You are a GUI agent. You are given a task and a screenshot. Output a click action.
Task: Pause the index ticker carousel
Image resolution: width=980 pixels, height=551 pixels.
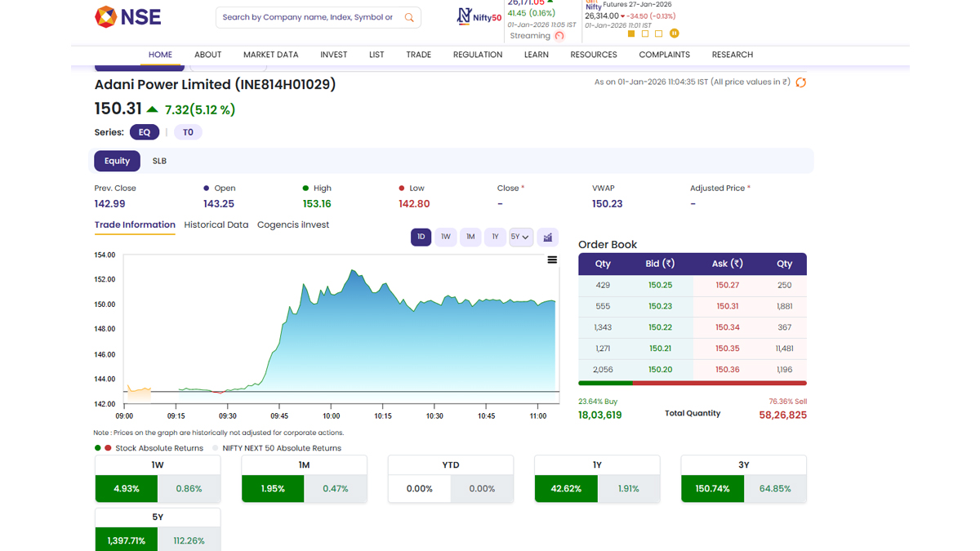click(674, 33)
